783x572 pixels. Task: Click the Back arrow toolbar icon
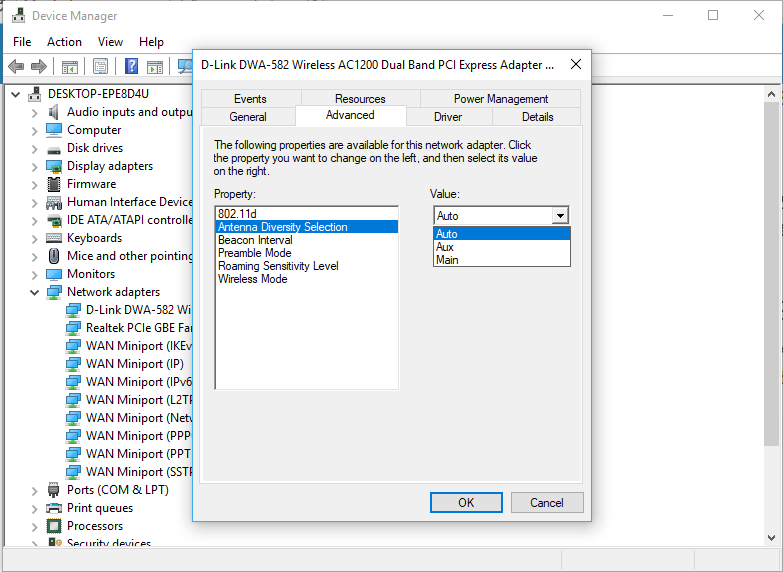pos(16,66)
